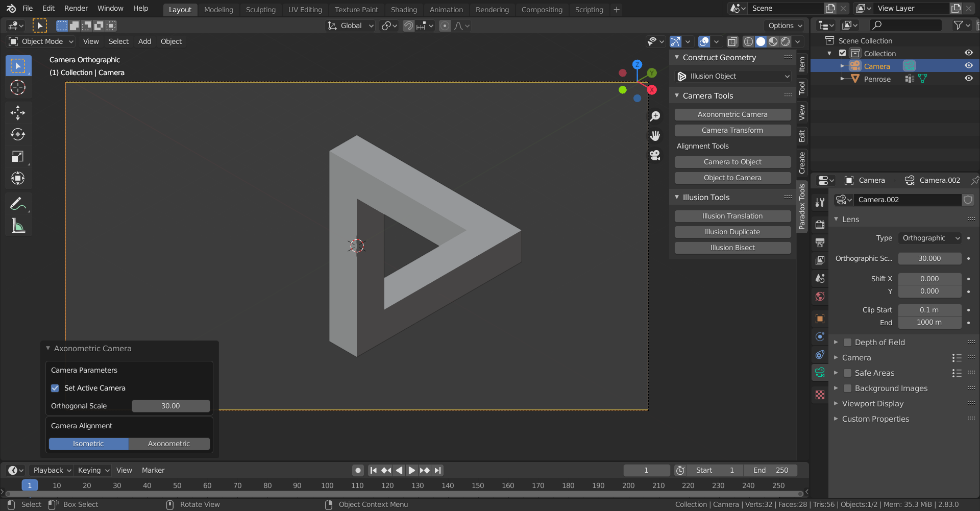Click the Illusion Bisect button
The image size is (980, 511).
(732, 248)
